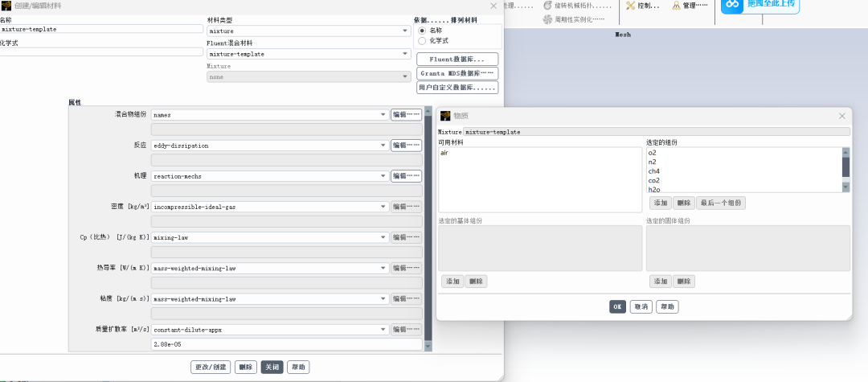Open the 质量扩散率 constant-dilute-appx dropdown
This screenshot has width=868, height=382.
pyautogui.click(x=270, y=330)
